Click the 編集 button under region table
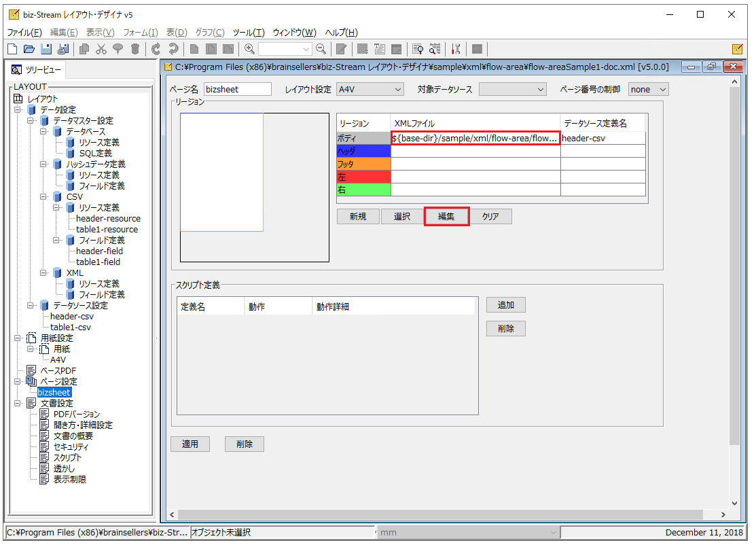The width and height of the screenshot is (756, 547). [x=446, y=217]
